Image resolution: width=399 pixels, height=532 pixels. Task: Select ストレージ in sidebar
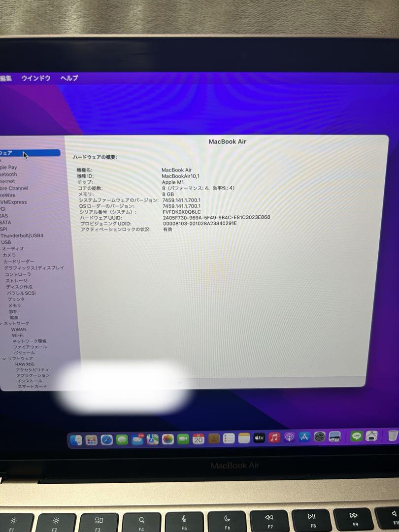[17, 281]
